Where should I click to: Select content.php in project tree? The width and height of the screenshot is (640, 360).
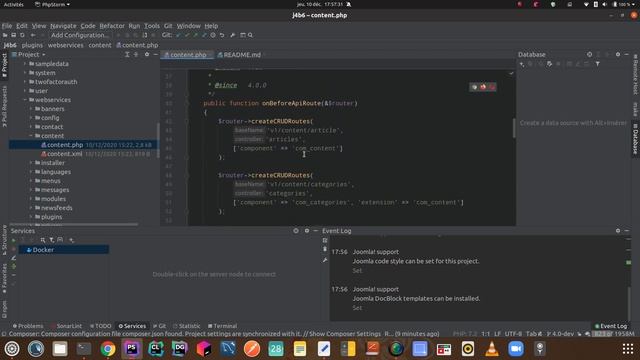tap(83, 145)
